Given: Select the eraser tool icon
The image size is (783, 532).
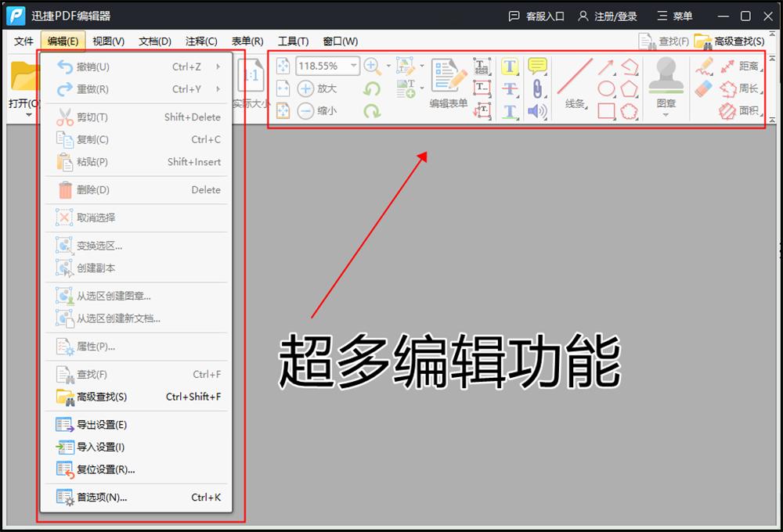Looking at the screenshot, I should [x=701, y=88].
